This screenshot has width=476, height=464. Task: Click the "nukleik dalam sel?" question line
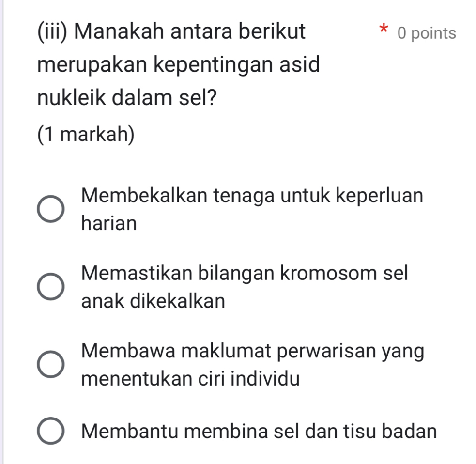tap(126, 98)
